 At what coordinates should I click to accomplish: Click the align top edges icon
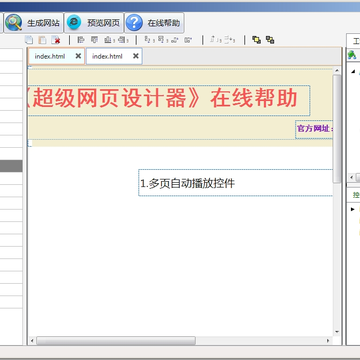click(x=95, y=40)
